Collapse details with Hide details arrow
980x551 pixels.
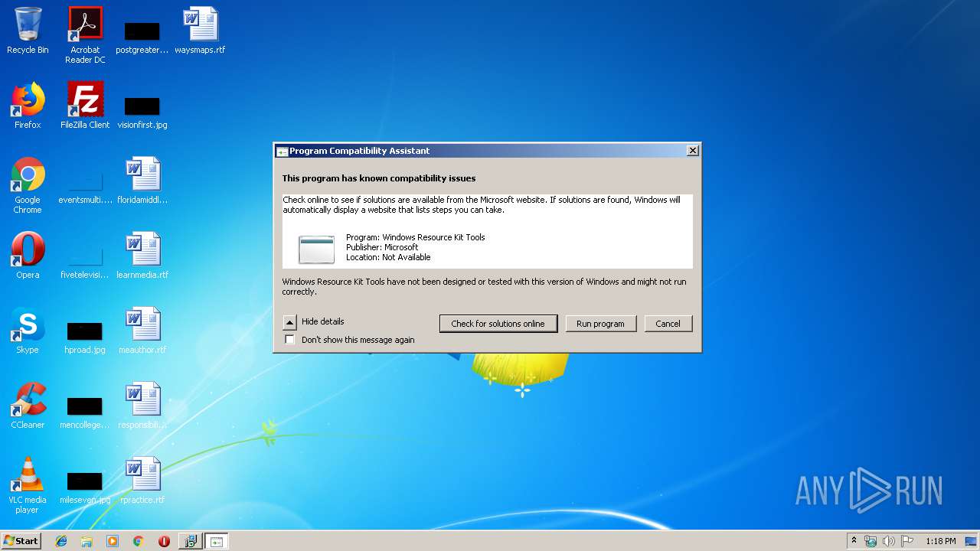[x=289, y=321]
